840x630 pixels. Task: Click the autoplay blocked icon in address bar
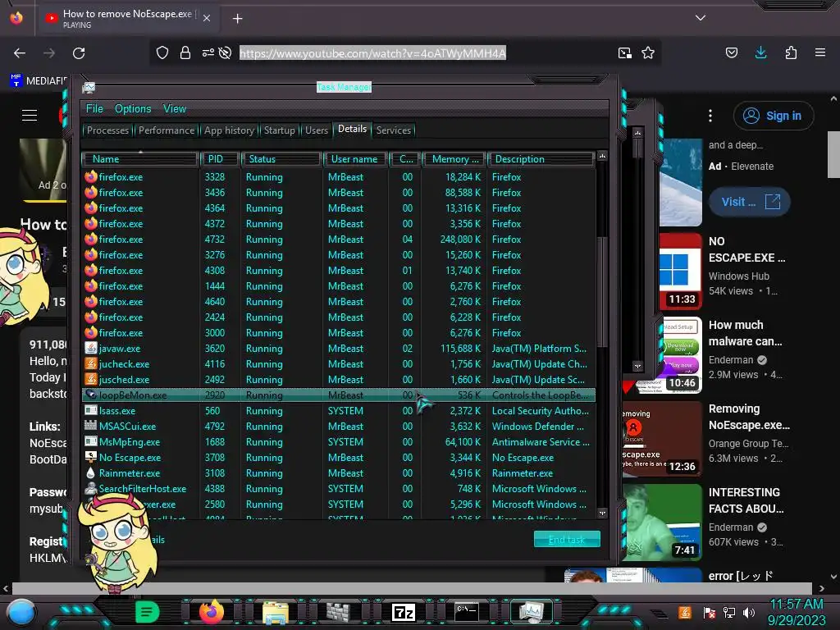(225, 52)
